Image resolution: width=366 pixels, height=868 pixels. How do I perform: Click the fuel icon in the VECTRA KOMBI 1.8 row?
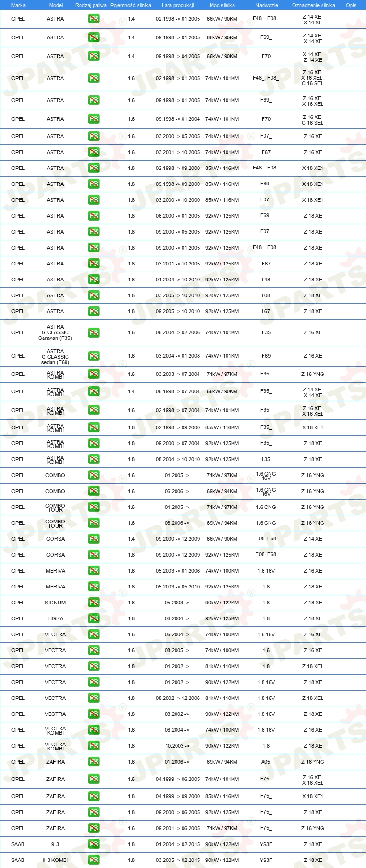coord(94,745)
